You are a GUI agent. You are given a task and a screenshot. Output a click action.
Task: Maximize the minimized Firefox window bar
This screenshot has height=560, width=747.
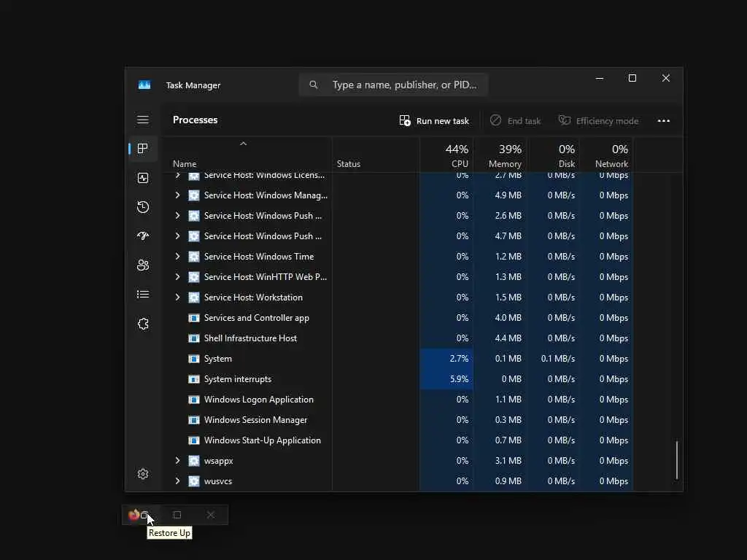point(177,515)
